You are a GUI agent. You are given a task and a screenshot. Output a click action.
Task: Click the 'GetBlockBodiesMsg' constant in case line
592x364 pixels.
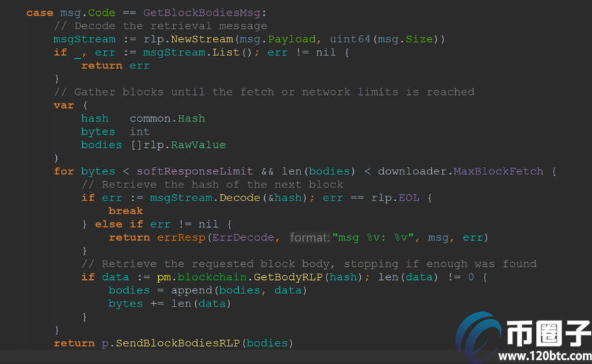tap(202, 13)
